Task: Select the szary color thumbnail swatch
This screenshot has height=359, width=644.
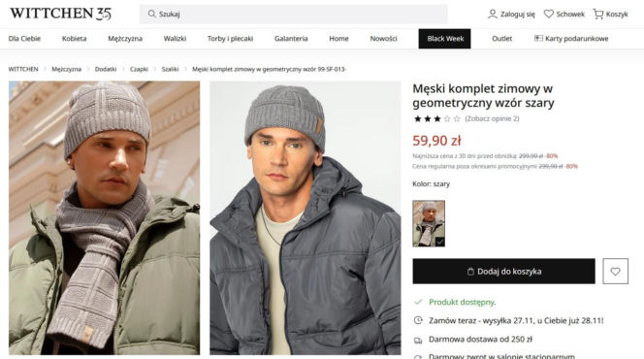Action: click(429, 223)
